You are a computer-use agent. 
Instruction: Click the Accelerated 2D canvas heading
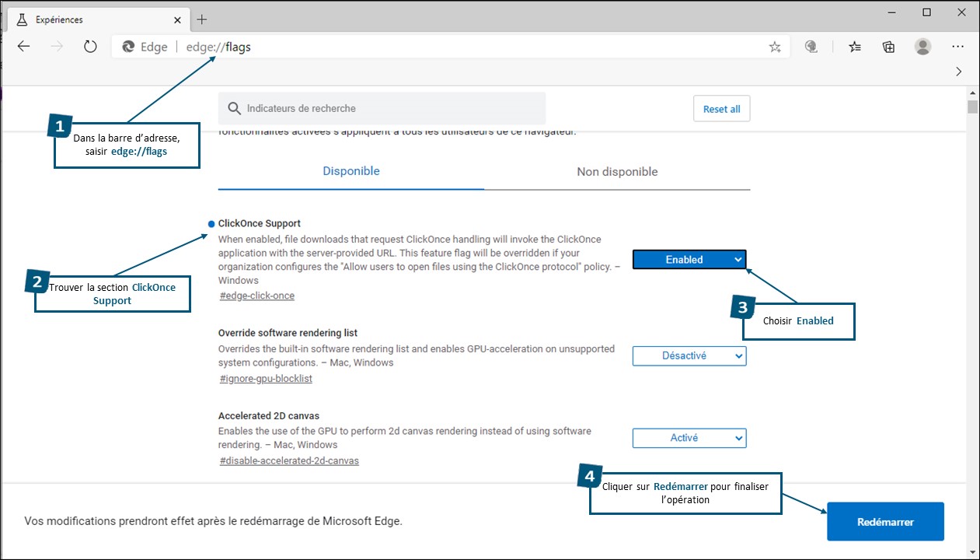click(x=269, y=415)
